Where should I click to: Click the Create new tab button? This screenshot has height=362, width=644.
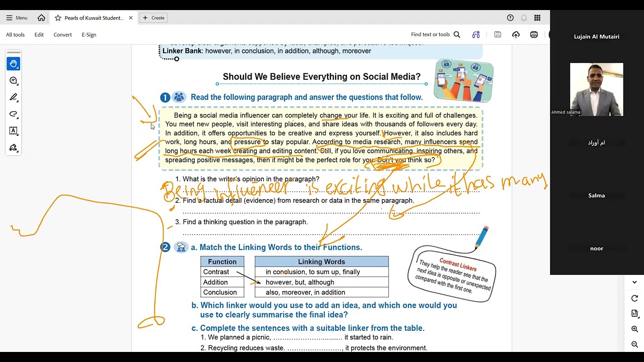tap(153, 18)
